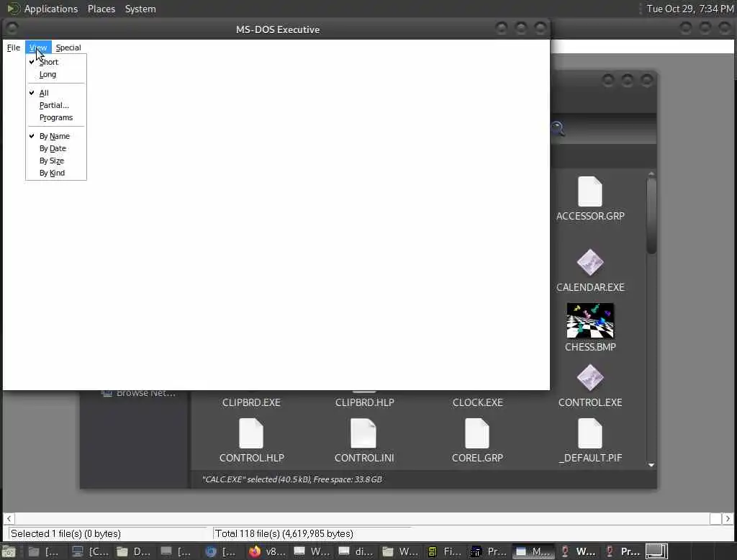Select the Short view option

tap(56, 62)
